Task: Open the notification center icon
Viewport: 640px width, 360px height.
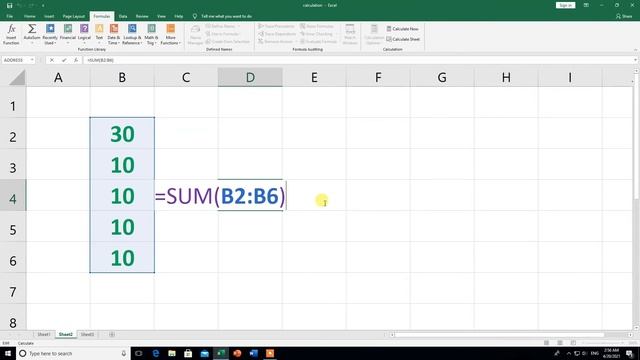Action: [x=630, y=353]
